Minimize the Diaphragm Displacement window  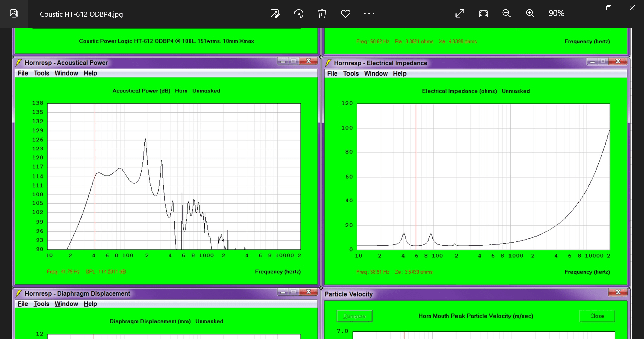click(283, 292)
